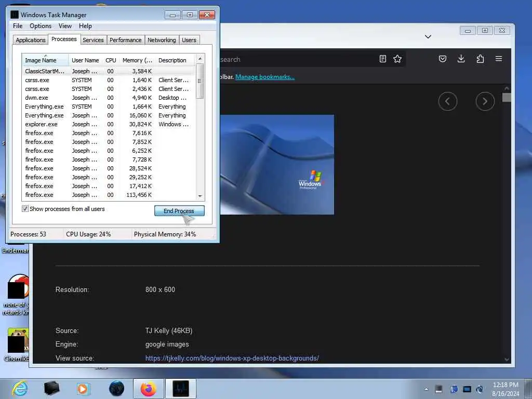Sort by User Name column header
The width and height of the screenshot is (532, 399).
pyautogui.click(x=86, y=60)
